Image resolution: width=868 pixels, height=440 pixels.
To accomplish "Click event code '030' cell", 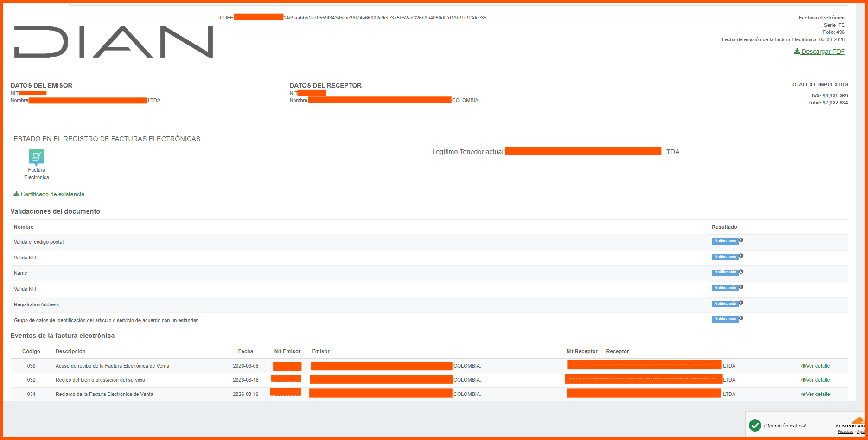I will [31, 366].
